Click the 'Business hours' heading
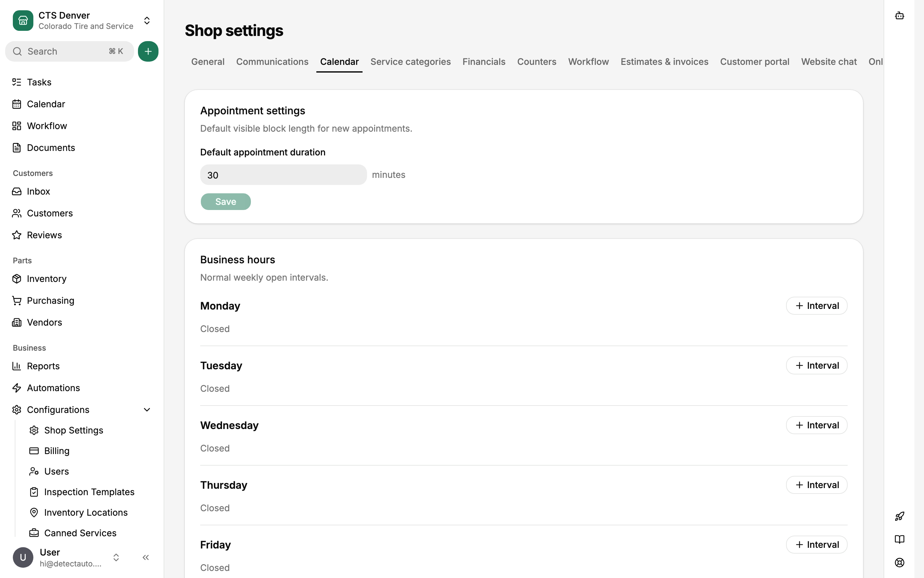The image size is (924, 578). coord(237,259)
